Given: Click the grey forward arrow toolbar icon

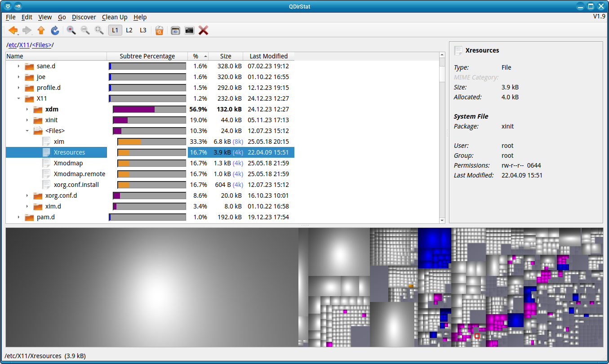Looking at the screenshot, I should (27, 30).
